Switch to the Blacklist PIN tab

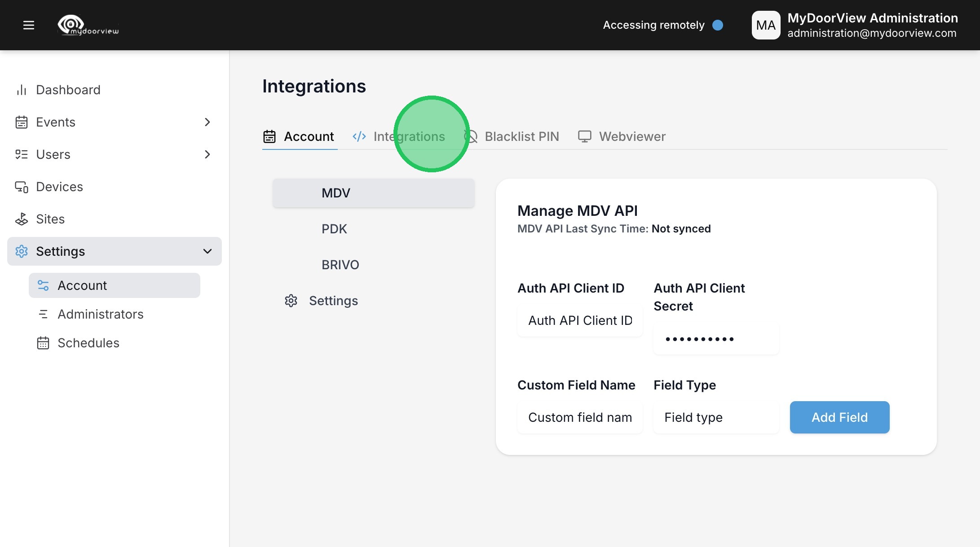pos(521,136)
